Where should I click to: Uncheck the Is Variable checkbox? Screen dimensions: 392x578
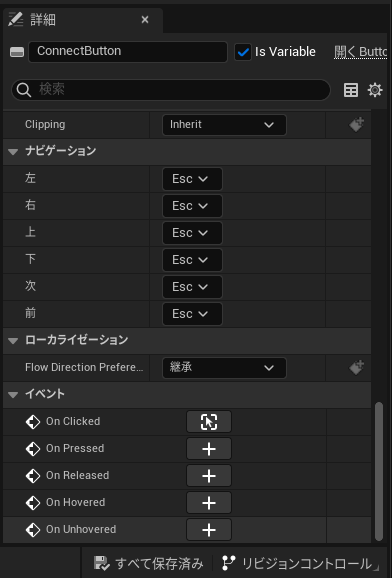(243, 52)
